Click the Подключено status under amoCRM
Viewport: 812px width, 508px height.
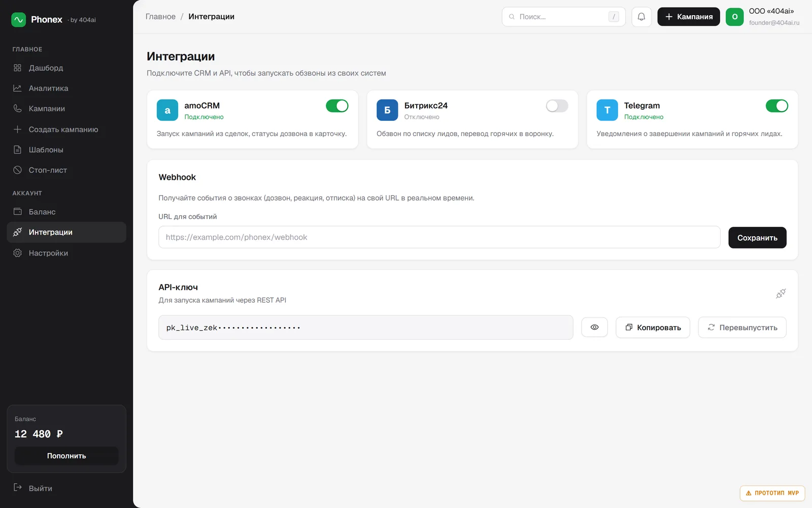pyautogui.click(x=204, y=117)
